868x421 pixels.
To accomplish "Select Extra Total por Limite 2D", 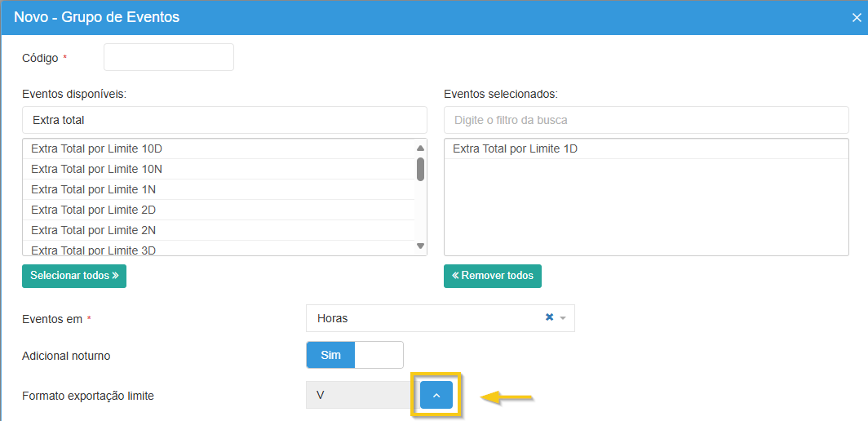I will 93,210.
